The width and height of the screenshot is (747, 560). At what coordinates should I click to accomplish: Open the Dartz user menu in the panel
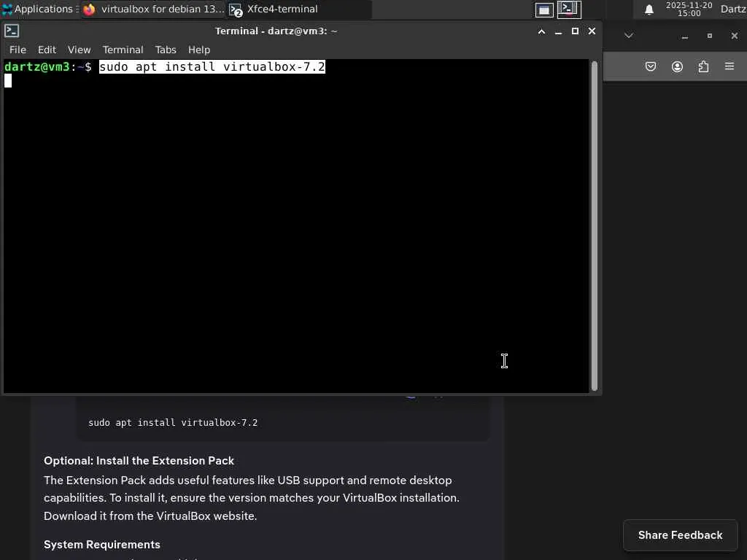[x=733, y=9]
